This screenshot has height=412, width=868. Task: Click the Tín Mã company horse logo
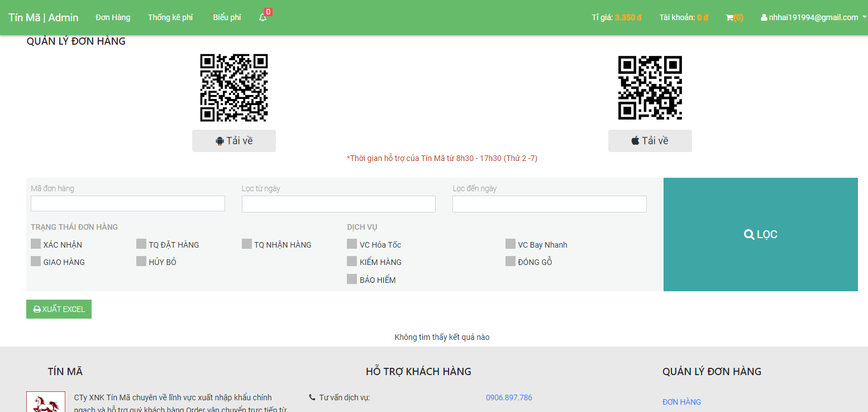pos(46,402)
